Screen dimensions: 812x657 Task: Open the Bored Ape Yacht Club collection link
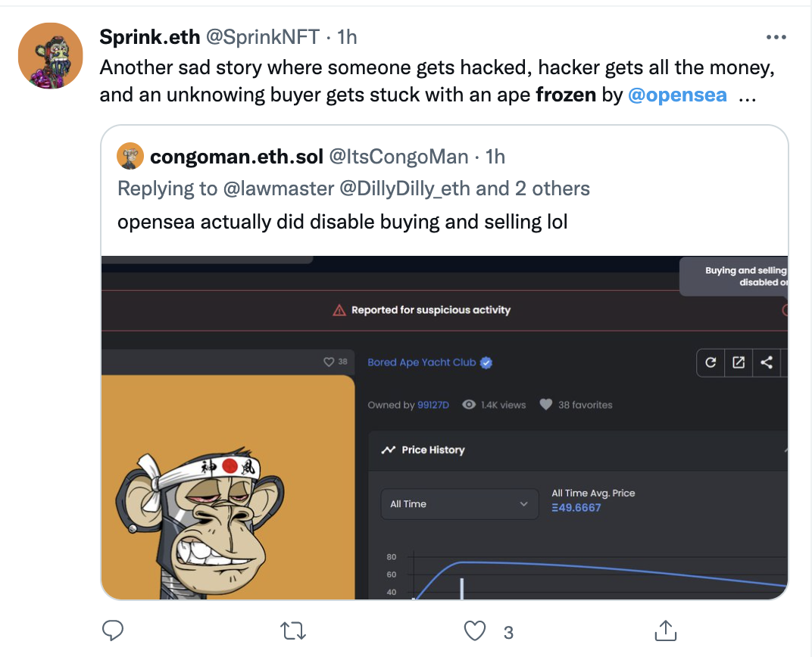[x=422, y=362]
